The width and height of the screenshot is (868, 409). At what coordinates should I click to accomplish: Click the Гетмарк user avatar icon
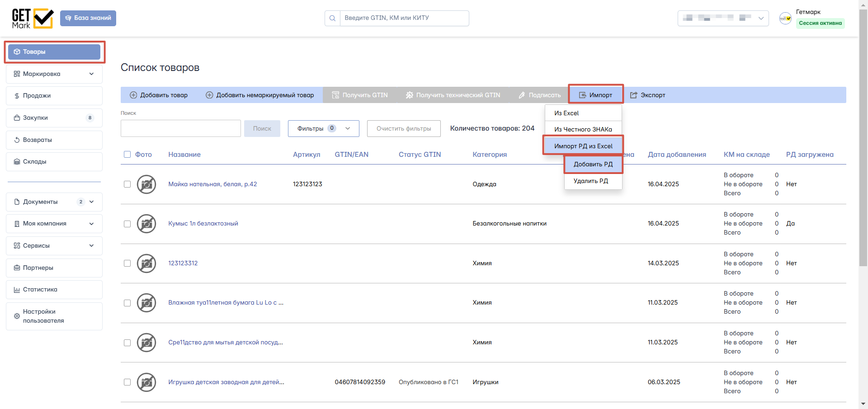click(785, 18)
